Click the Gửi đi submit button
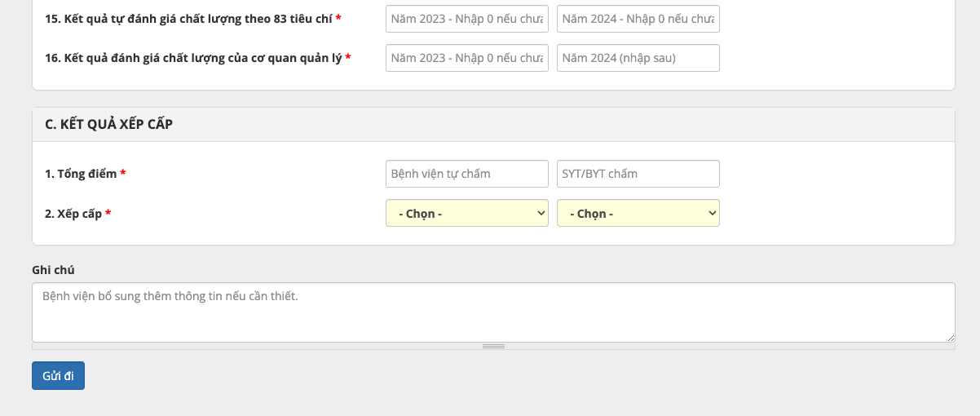The image size is (980, 416). [58, 376]
